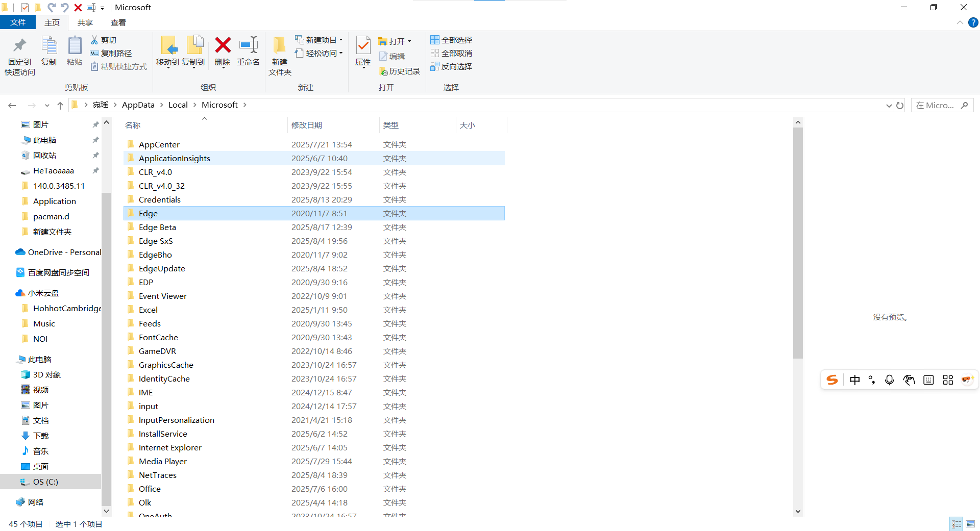The width and height of the screenshot is (980, 531).
Task: Cut the selected item with scissors
Action: coord(104,40)
